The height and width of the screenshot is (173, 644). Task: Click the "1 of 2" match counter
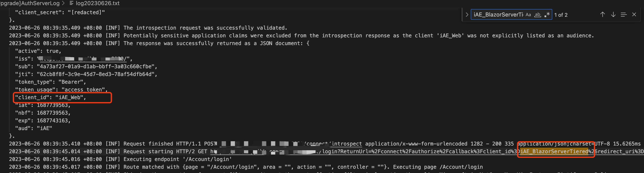coord(561,15)
